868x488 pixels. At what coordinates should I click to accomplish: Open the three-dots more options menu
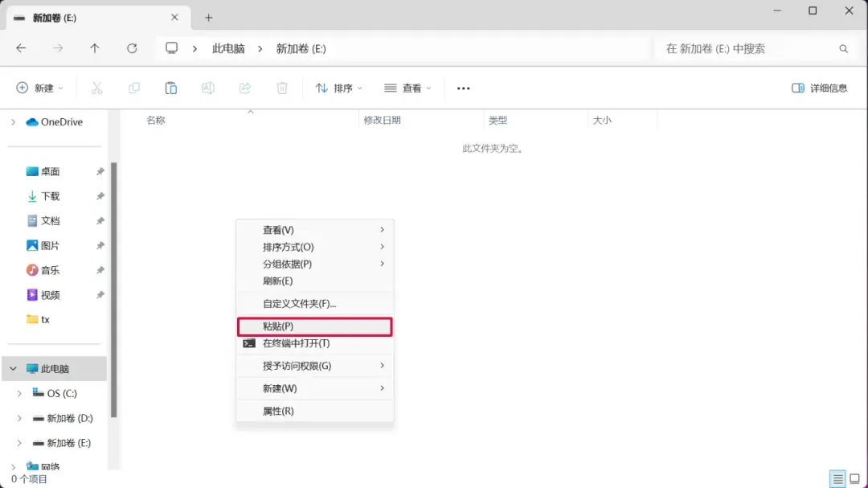pos(464,88)
